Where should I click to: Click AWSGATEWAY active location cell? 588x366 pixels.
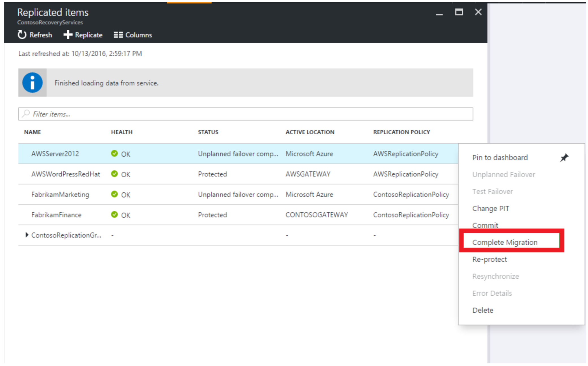(x=308, y=174)
